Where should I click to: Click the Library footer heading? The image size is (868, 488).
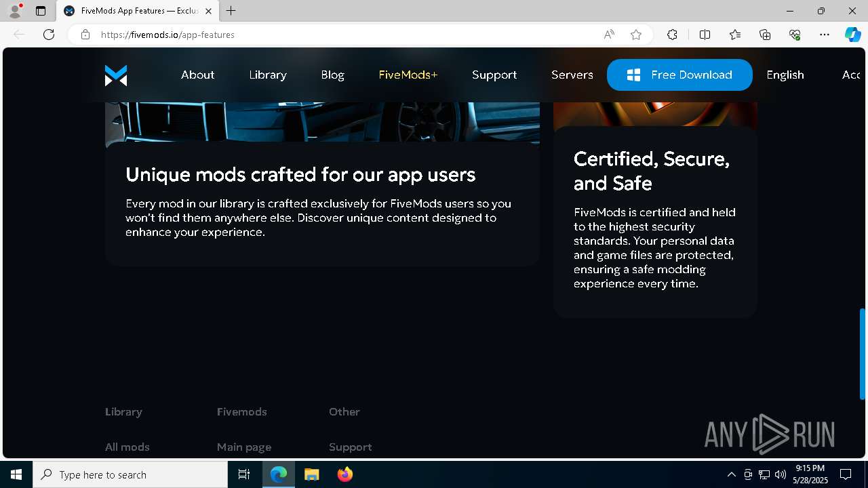[x=123, y=411]
